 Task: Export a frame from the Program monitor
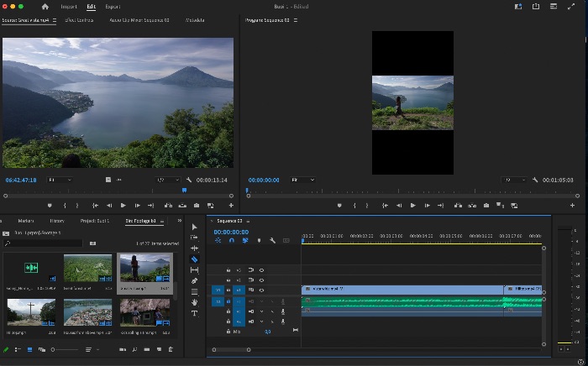(486, 206)
